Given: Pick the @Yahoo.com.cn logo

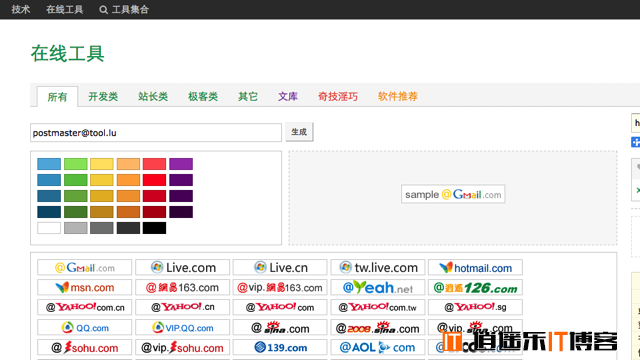Looking at the screenshot, I should [x=84, y=307].
